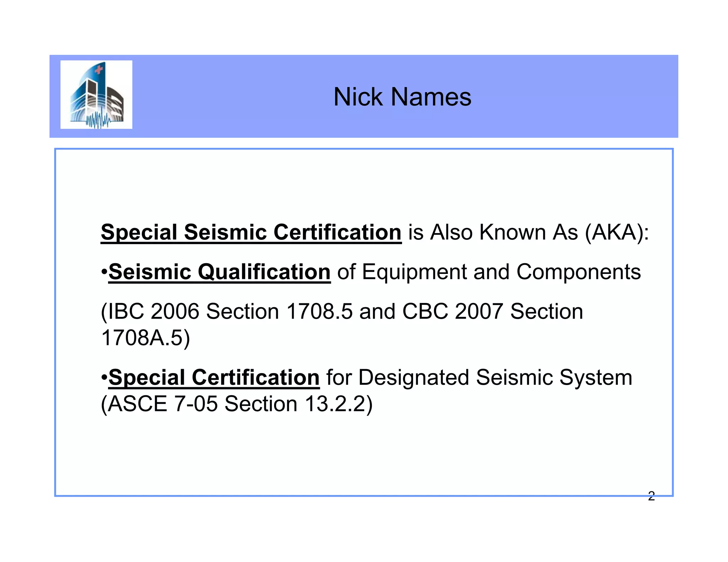Click 'is Also Known As (AKA):' text
Image resolution: width=728 pixels, height=562 pixels.
pos(529,232)
